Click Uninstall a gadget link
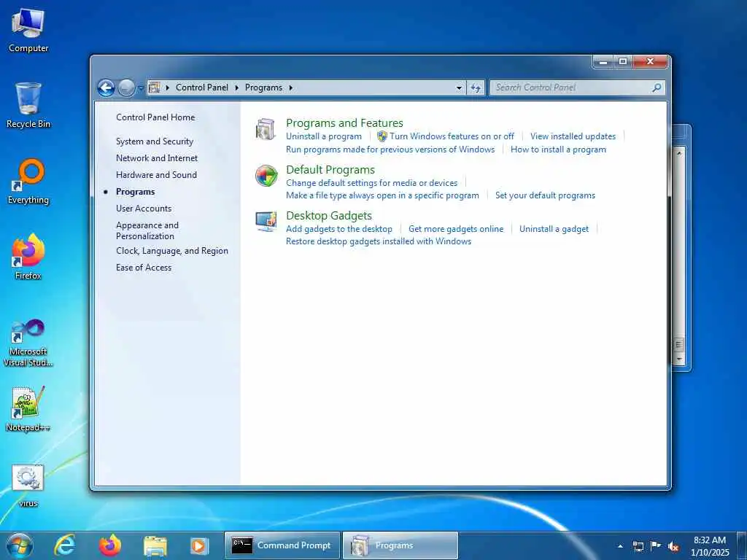 554,229
